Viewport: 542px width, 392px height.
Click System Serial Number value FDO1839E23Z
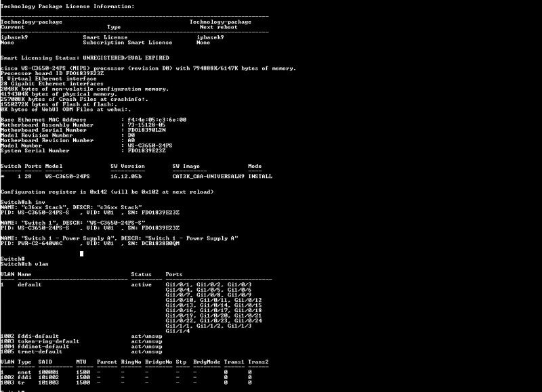pos(146,150)
